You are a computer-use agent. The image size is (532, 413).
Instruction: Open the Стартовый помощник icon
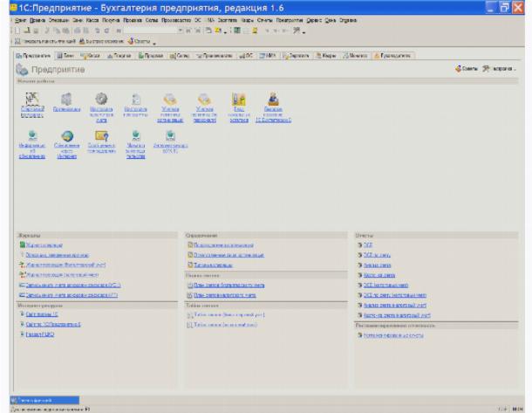click(x=32, y=99)
